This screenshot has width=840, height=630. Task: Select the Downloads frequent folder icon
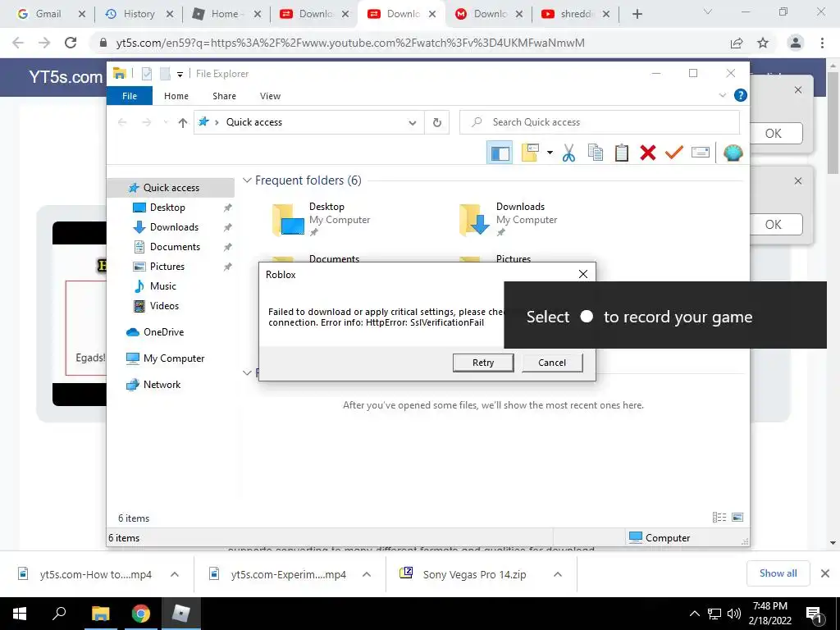point(475,220)
